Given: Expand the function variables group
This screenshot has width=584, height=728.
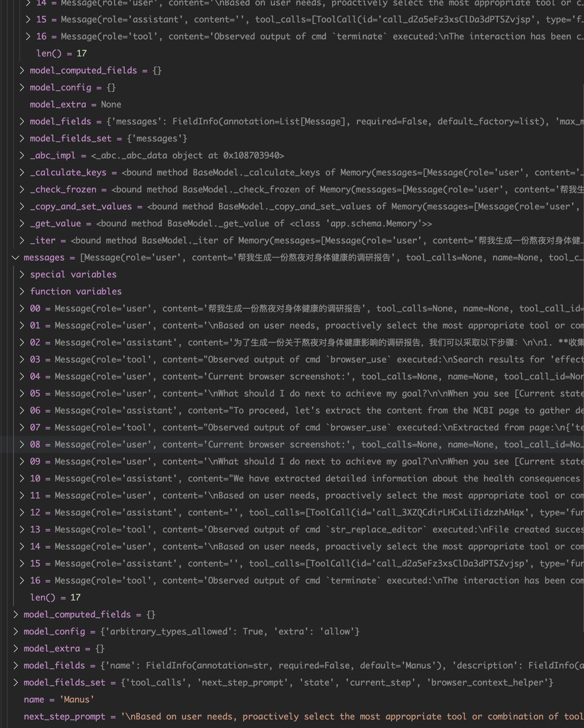Looking at the screenshot, I should pos(22,292).
